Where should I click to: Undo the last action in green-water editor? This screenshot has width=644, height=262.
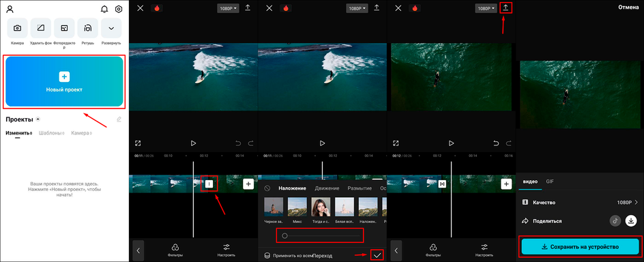pos(496,143)
